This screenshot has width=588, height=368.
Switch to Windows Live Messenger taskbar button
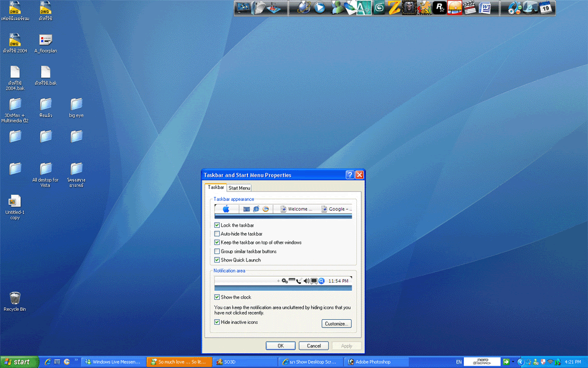(x=113, y=362)
